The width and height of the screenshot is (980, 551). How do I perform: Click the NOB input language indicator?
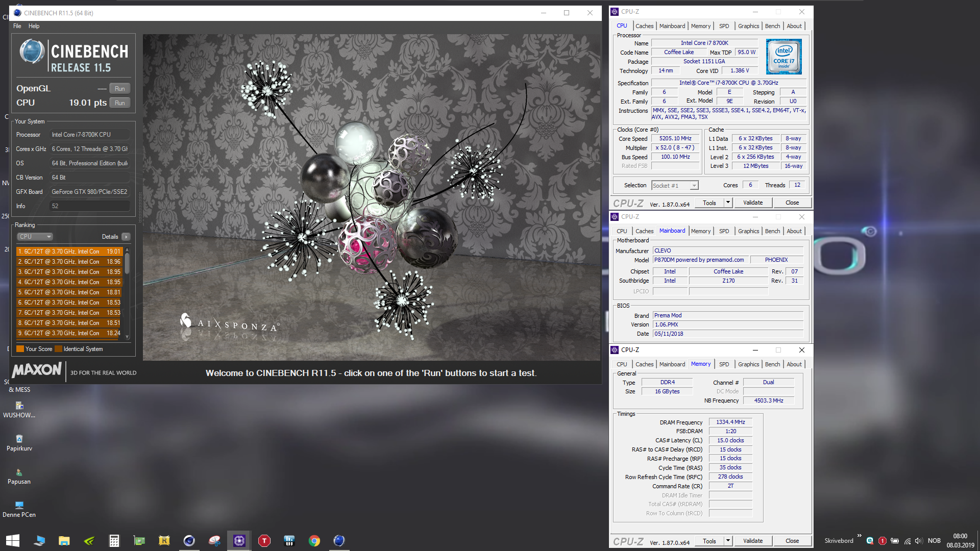[x=934, y=541]
